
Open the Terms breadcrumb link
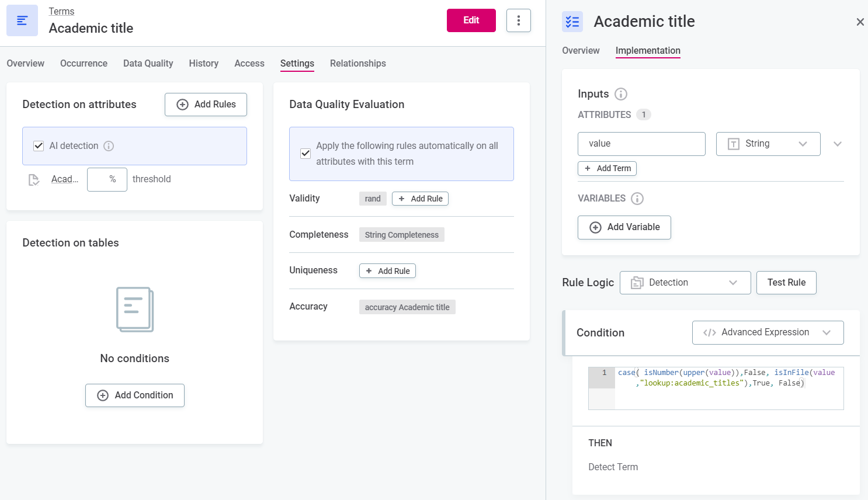(x=61, y=12)
